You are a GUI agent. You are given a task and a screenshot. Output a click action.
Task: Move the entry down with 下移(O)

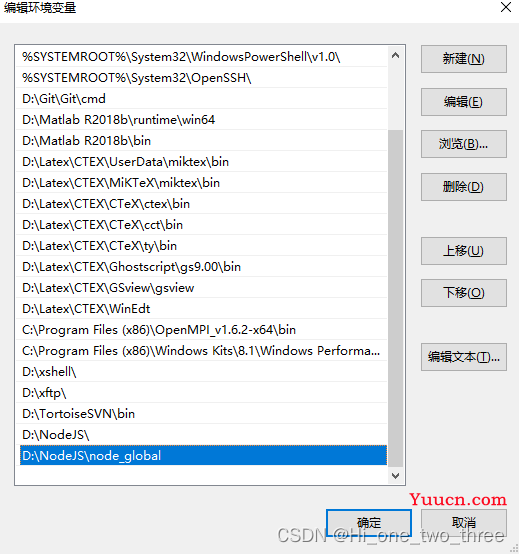coord(464,293)
